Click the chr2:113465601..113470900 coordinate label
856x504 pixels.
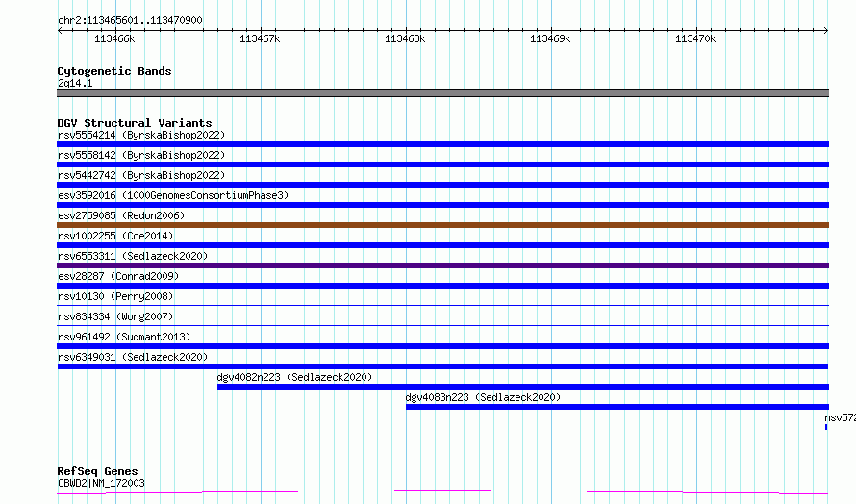(130, 20)
